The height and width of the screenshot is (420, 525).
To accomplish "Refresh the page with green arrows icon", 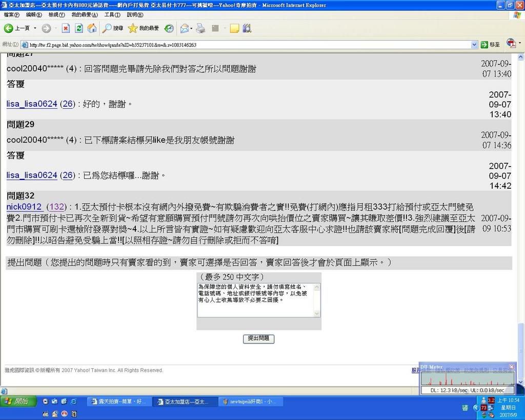I will click(78, 29).
